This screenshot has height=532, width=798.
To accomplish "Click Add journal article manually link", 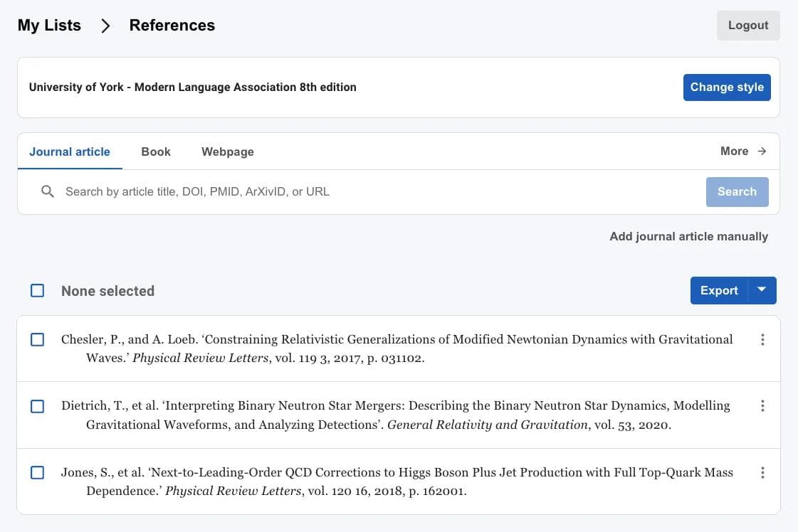I will coord(688,236).
